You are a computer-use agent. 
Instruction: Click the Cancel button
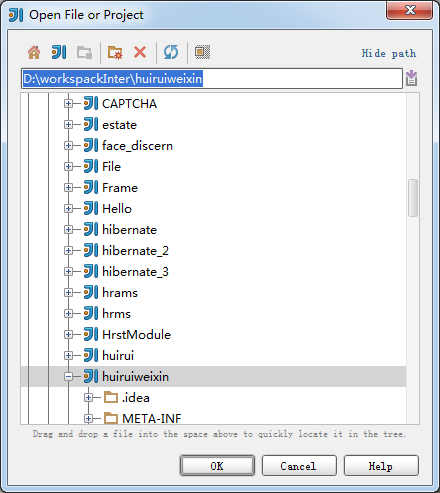(299, 466)
